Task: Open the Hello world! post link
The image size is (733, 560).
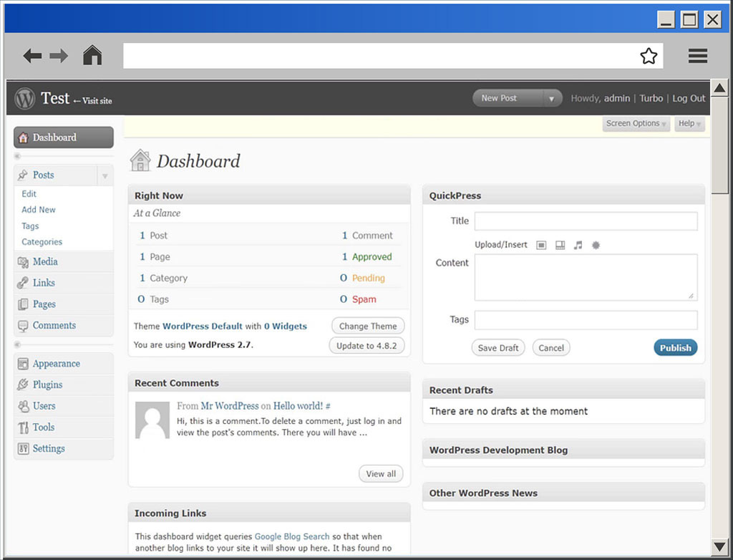Action: tap(298, 406)
